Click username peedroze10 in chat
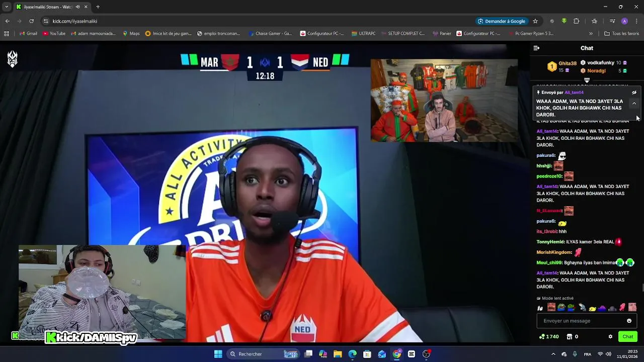The width and height of the screenshot is (644, 362). [548, 176]
